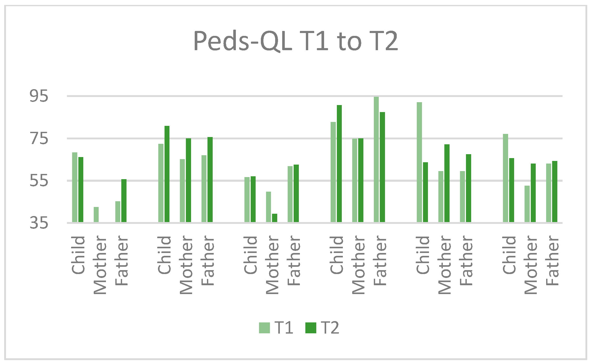Select the T2 legend text label
The height and width of the screenshot is (364, 593).
click(x=330, y=328)
